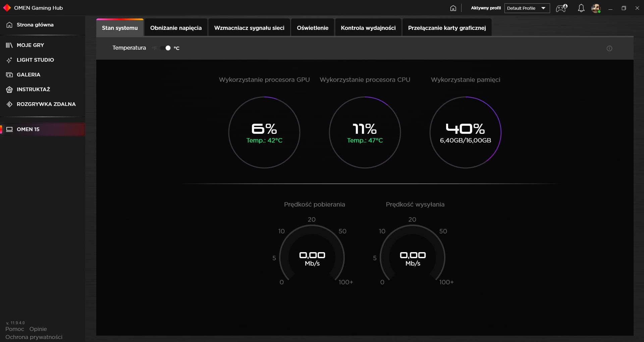Click the MOJE GRY library icon
644x342 pixels.
9,45
